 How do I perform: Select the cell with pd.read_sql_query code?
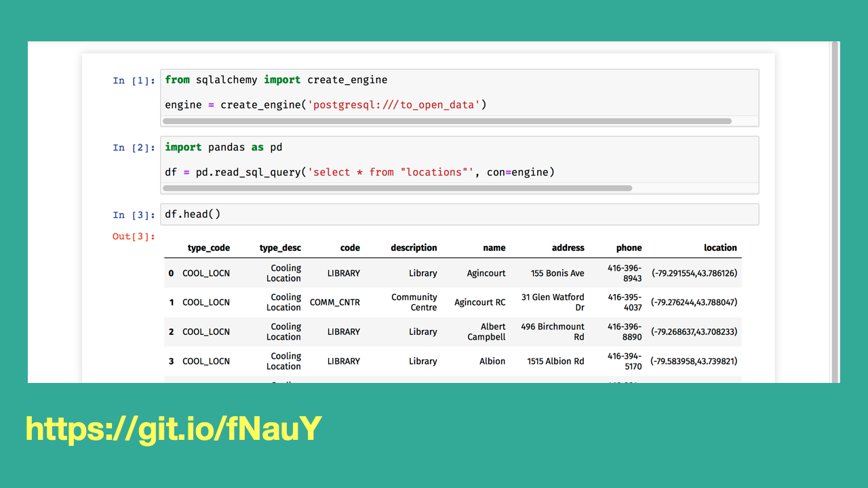point(459,160)
